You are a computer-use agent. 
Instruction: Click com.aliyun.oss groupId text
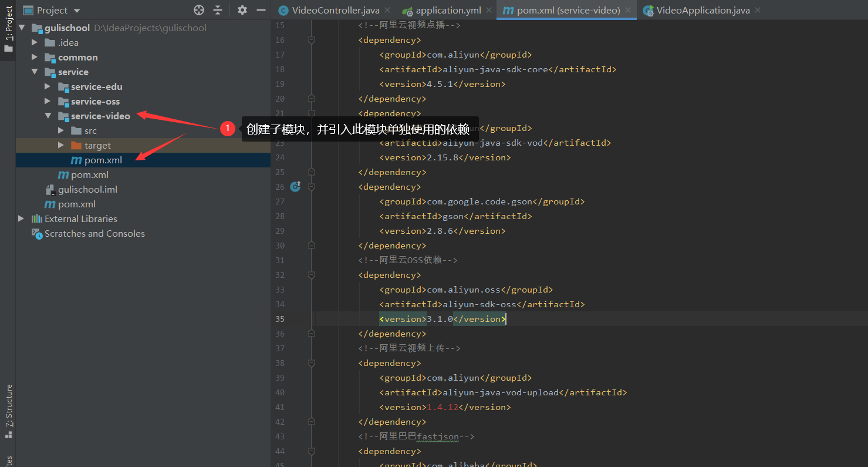(464, 290)
